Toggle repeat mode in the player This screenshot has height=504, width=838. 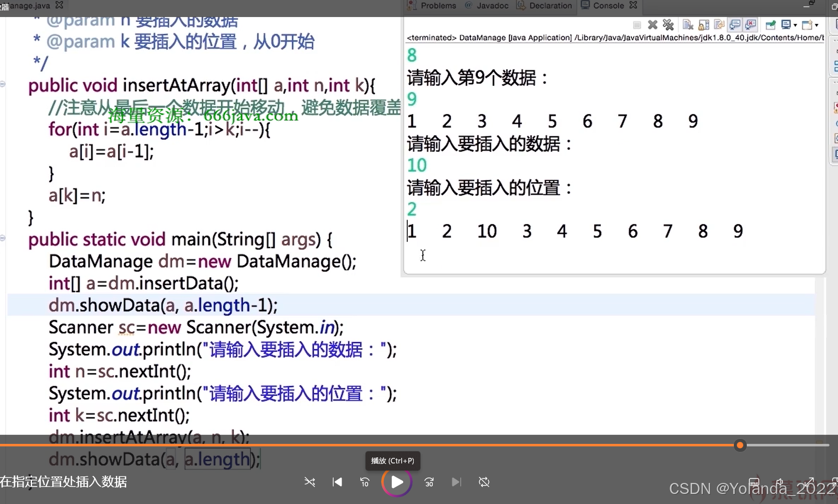pos(484,482)
